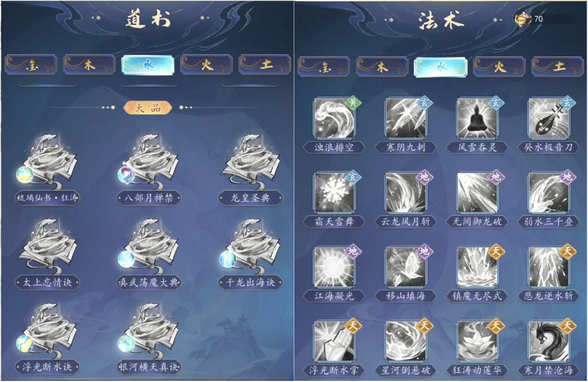Select the 移山填海 butterfly skill icon
The height and width of the screenshot is (382, 588).
[406, 267]
